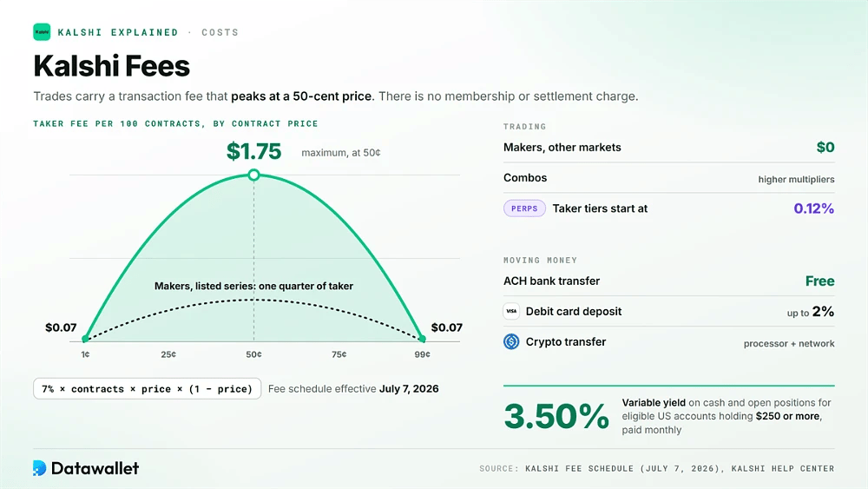
Task: Click the Datawallet logo icon
Action: [39, 468]
